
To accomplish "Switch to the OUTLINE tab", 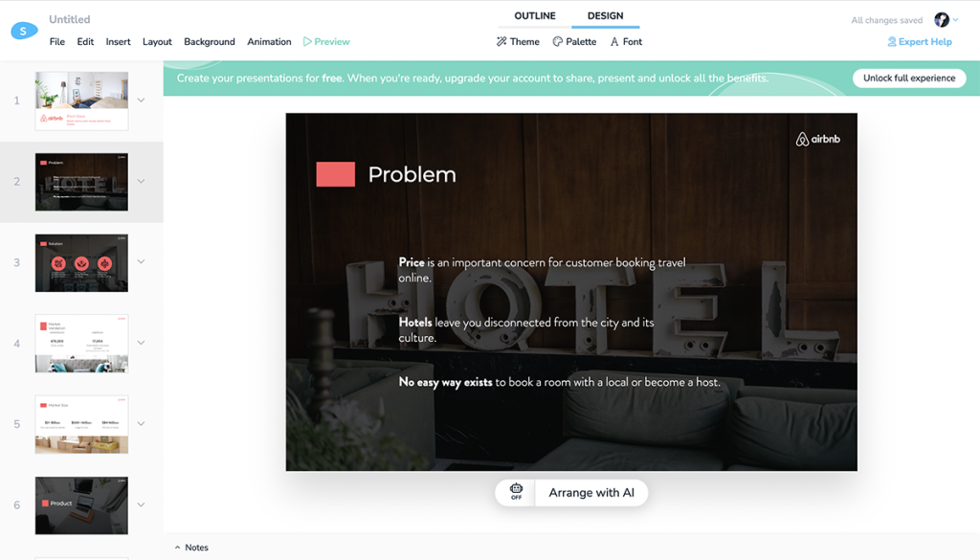I will 533,15.
